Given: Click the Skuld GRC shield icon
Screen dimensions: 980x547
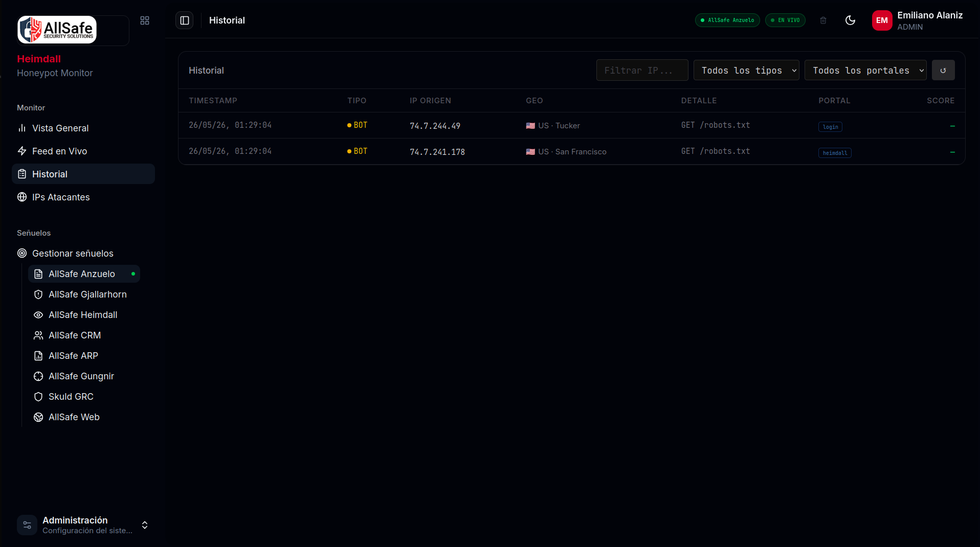Looking at the screenshot, I should click(38, 397).
